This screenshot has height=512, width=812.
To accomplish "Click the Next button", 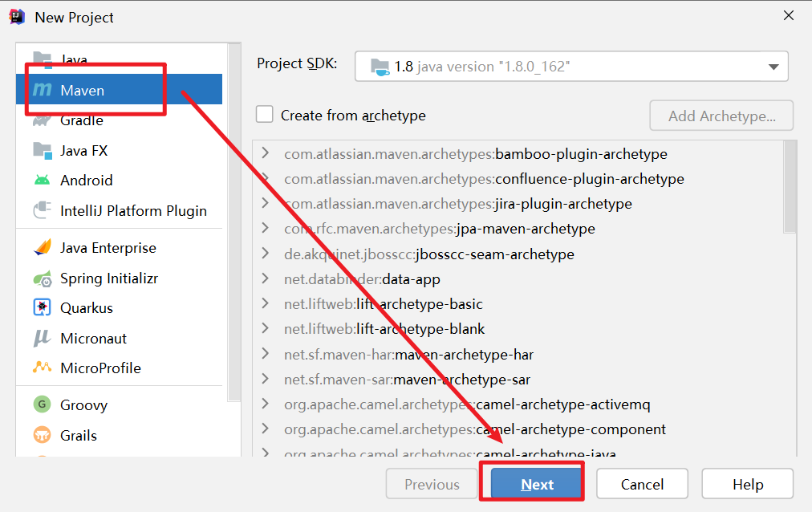I will pyautogui.click(x=537, y=484).
